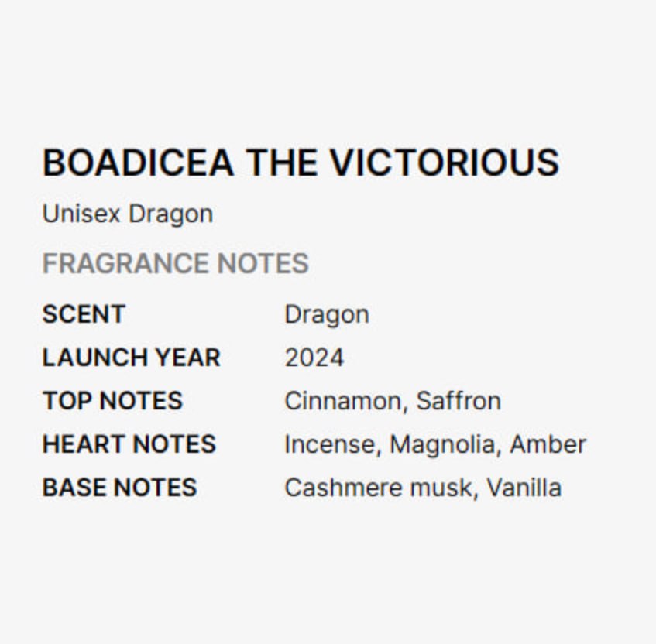Click the word THE in the title
656x644 pixels.
point(281,163)
